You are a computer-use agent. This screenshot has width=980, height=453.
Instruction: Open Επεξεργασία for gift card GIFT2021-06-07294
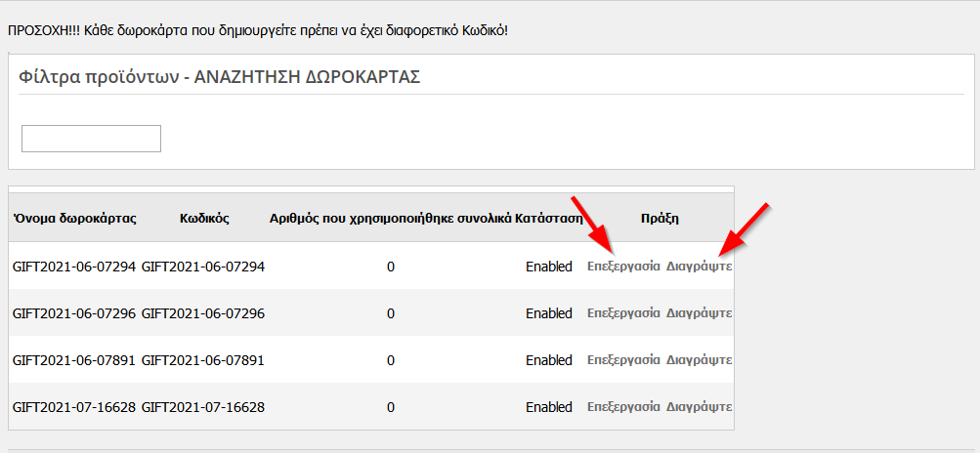[x=623, y=267]
